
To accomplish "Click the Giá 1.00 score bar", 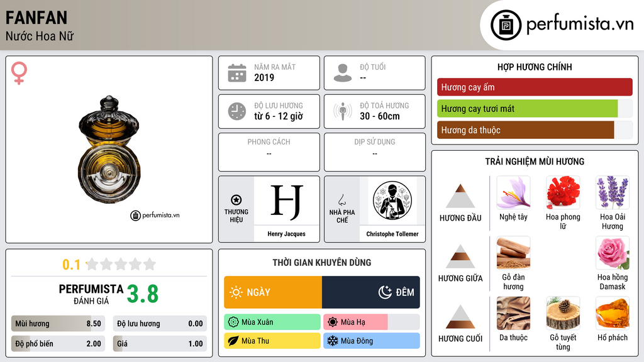I will click(160, 344).
